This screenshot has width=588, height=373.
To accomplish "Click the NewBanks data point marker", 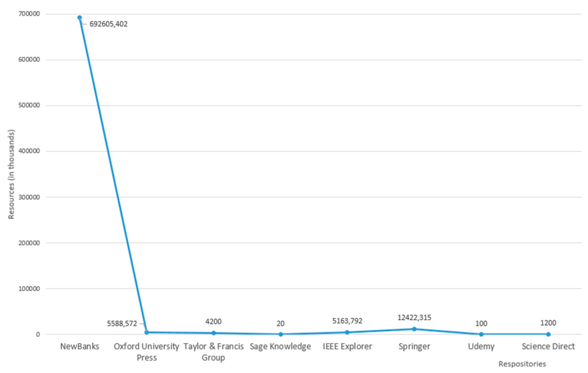I will [x=80, y=18].
